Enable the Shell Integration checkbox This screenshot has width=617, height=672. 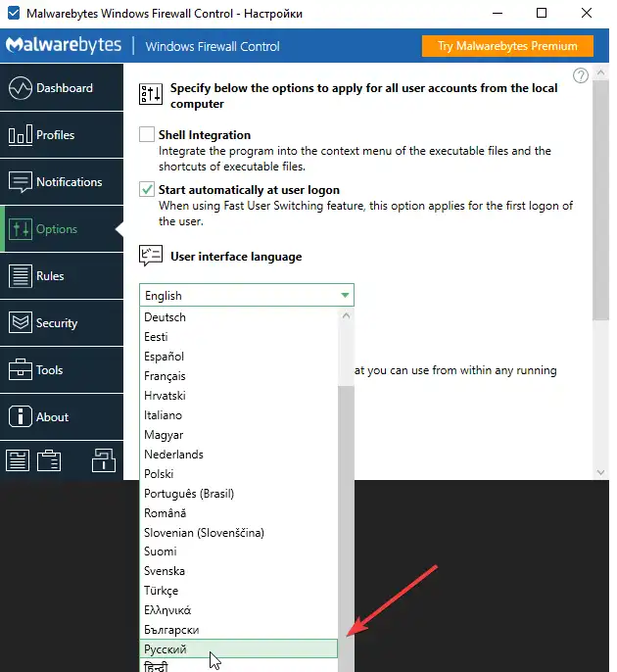point(147,134)
